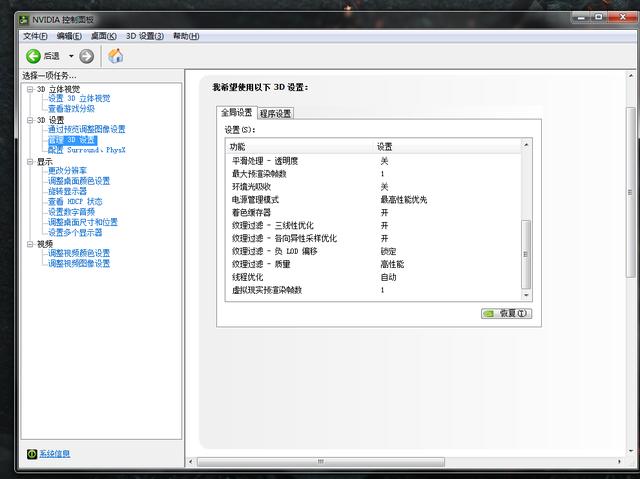The width and height of the screenshot is (640, 479).
Task: Click the 高性能 value for texture quality
Action: click(x=392, y=264)
